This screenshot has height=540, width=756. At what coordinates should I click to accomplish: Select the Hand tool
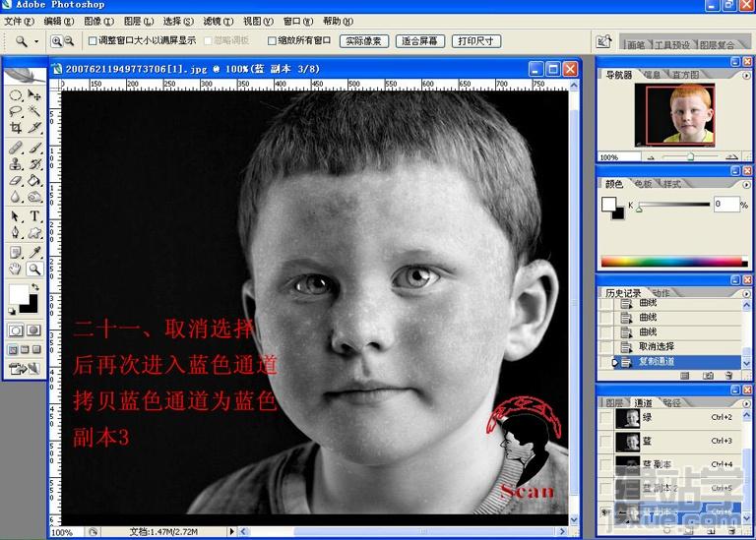16,269
